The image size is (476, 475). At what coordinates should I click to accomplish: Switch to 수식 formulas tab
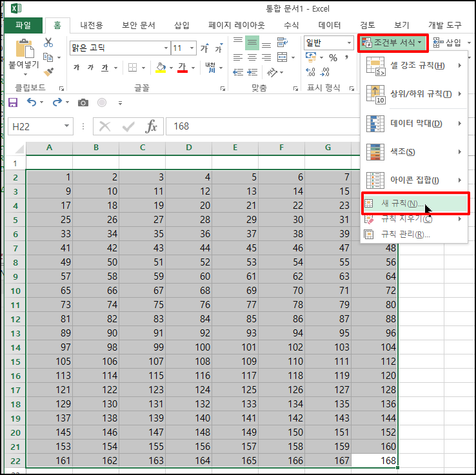[x=292, y=26]
